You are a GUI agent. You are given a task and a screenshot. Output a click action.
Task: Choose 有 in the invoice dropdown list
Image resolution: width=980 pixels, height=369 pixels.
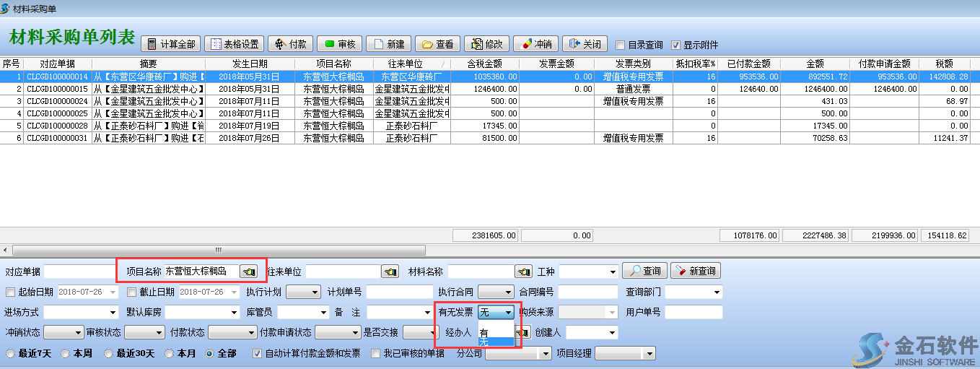click(x=484, y=332)
